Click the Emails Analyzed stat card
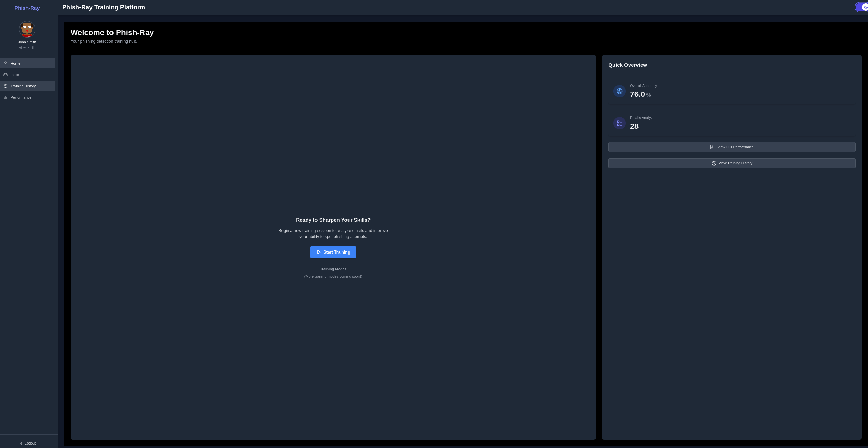 click(731, 123)
